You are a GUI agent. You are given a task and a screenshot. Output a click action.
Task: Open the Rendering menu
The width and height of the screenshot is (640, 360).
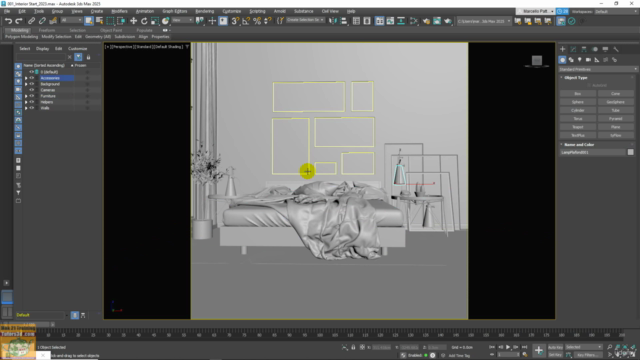[204, 11]
